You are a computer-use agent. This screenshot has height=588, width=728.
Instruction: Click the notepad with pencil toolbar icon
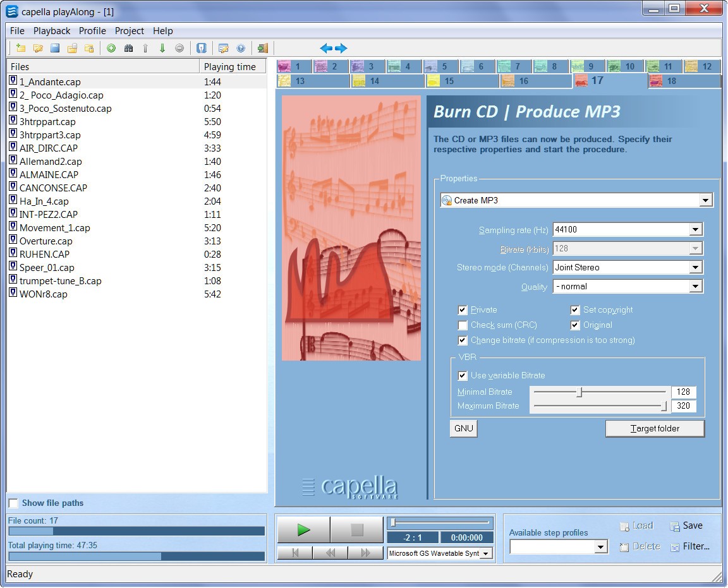point(223,48)
